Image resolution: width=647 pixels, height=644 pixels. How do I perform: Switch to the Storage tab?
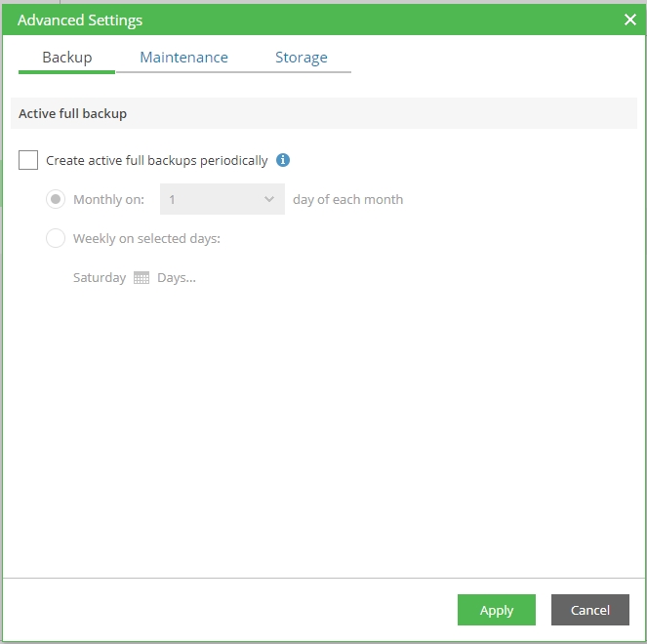pos(301,58)
